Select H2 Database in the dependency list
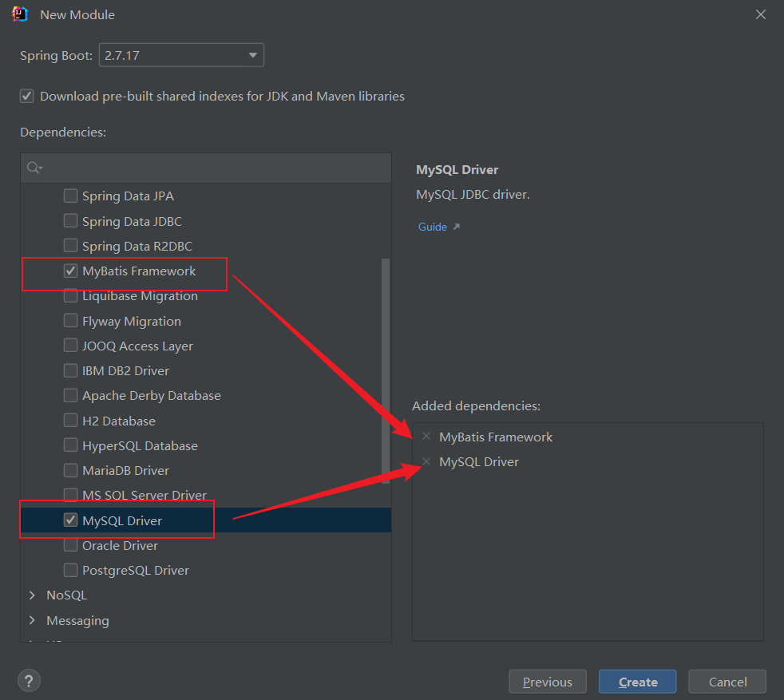 (x=119, y=421)
